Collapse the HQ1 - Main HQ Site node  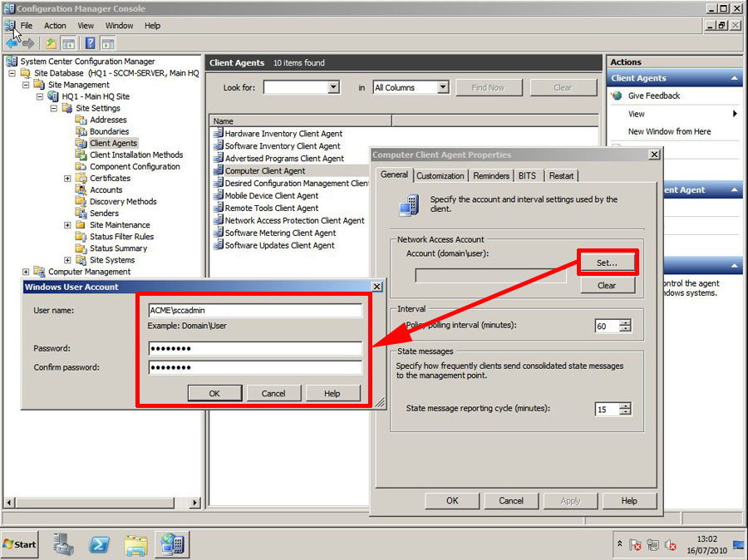(x=40, y=96)
